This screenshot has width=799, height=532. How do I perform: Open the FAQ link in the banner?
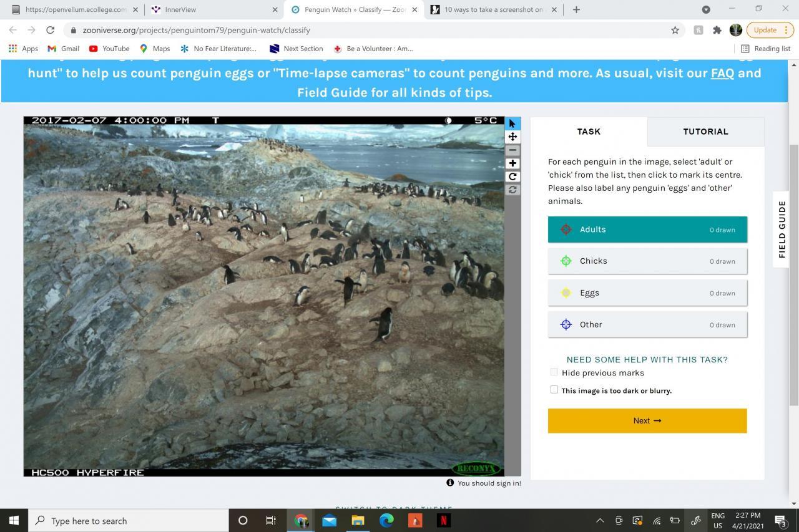pos(722,73)
